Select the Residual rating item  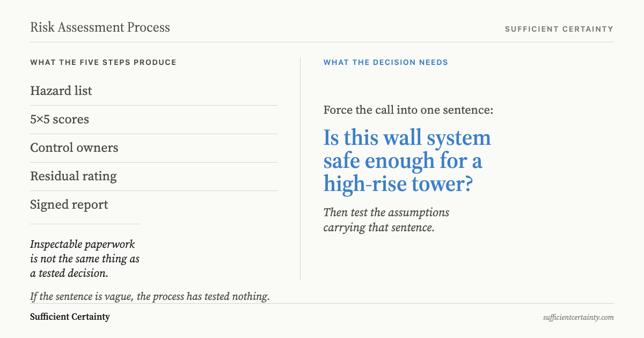73,176
